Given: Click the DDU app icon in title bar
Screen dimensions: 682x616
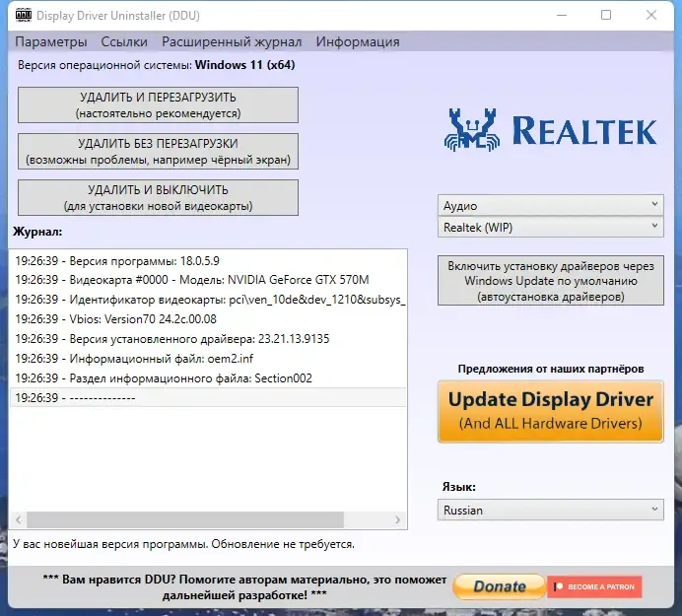Looking at the screenshot, I should coord(23,15).
